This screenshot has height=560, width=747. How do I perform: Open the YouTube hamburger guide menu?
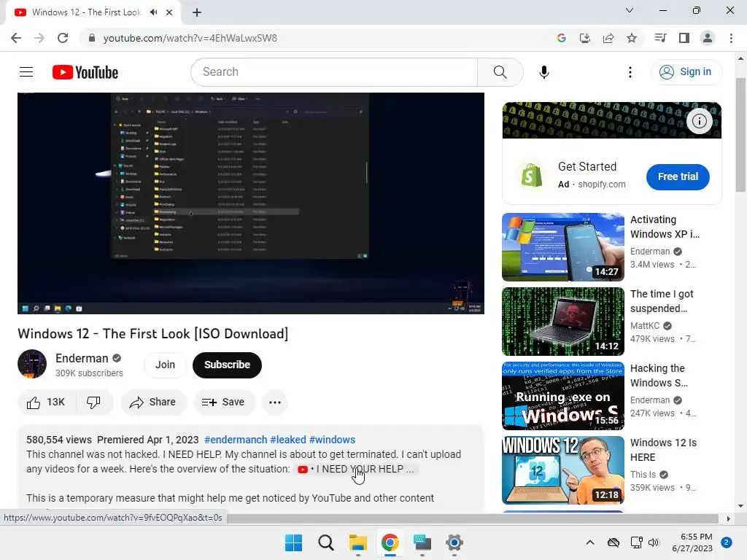point(26,72)
